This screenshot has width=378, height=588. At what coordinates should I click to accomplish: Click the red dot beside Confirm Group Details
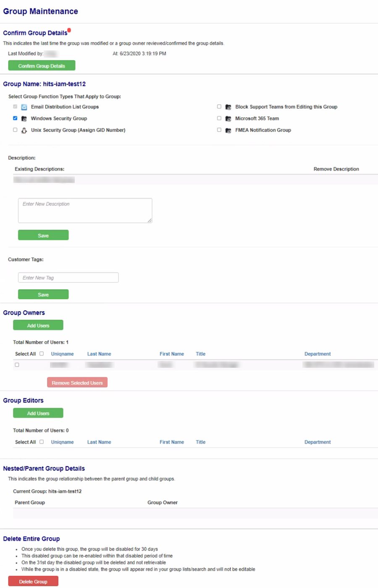pyautogui.click(x=69, y=30)
